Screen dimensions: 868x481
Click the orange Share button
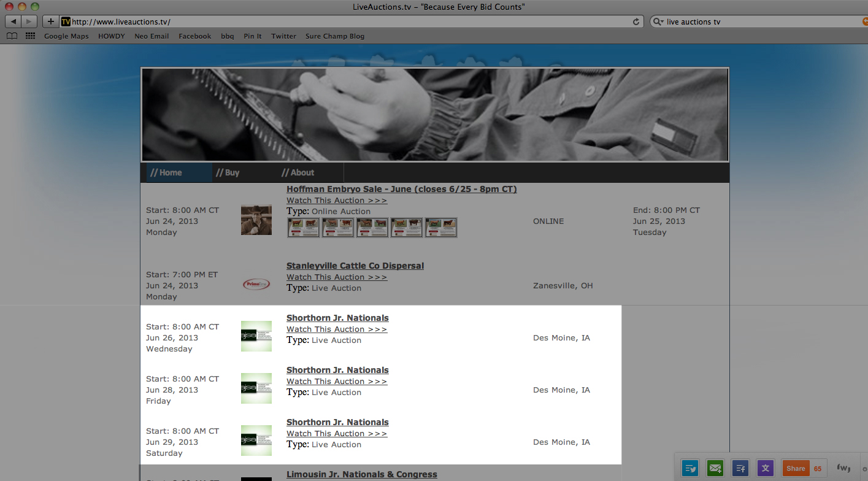(x=796, y=468)
